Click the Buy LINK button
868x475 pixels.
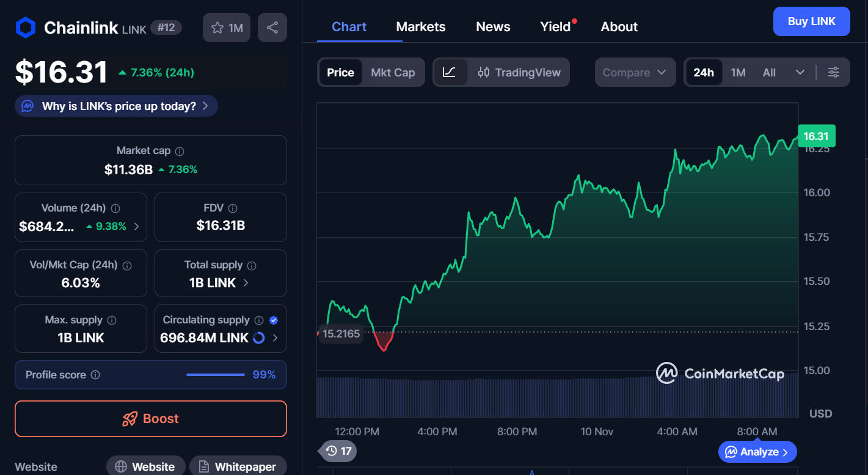pos(811,21)
